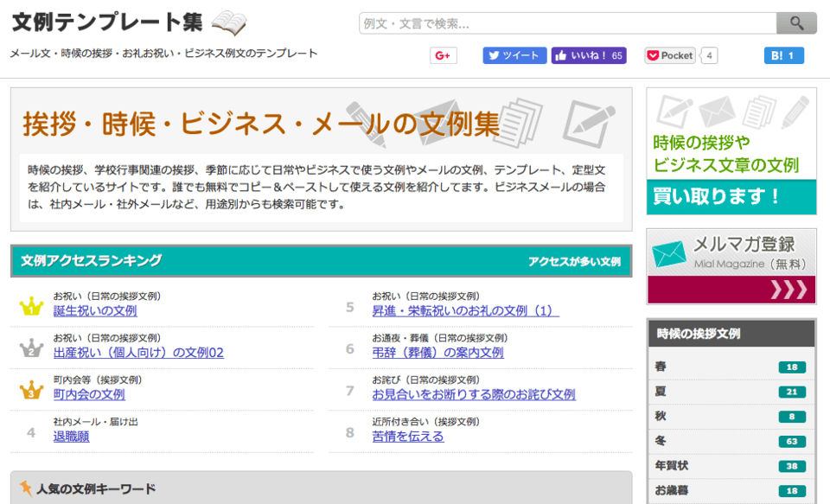This screenshot has height=504, width=830.
Task: Open the 町内会の例文 link
Action: [89, 394]
